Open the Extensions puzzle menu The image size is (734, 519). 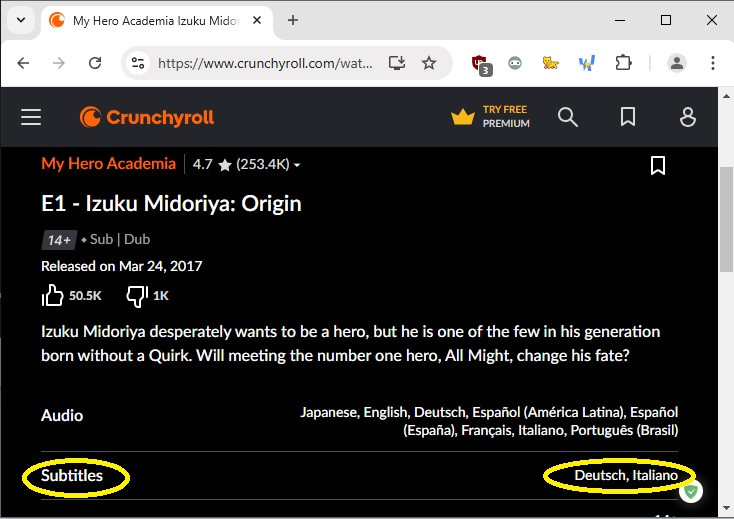624,63
